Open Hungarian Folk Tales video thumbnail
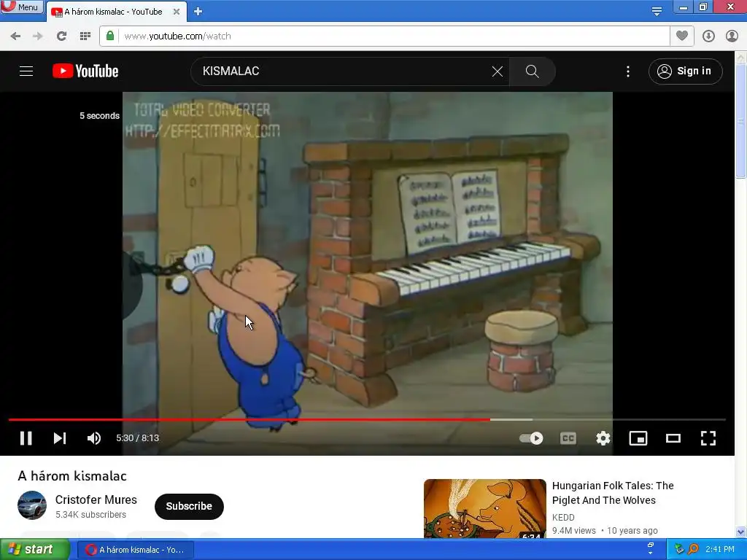 pos(485,508)
